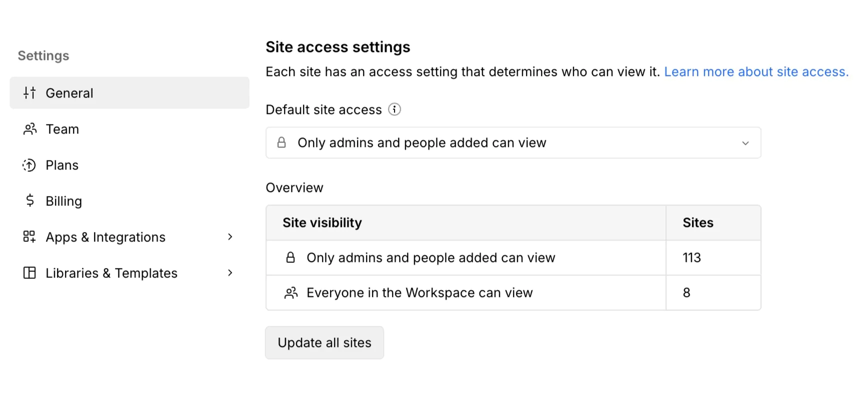Click the Everyone in the Workspace can view text
Screen dimensions: 868x403
coord(419,293)
